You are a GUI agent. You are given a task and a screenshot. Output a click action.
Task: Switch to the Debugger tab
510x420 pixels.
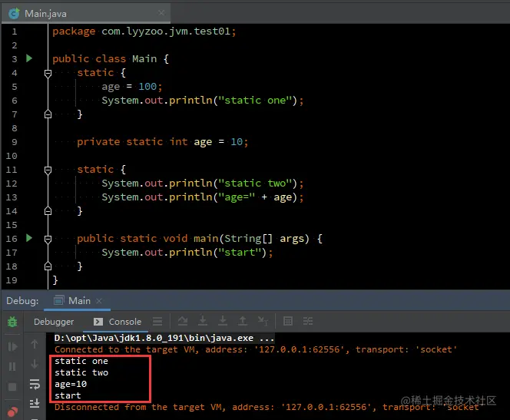click(x=54, y=322)
